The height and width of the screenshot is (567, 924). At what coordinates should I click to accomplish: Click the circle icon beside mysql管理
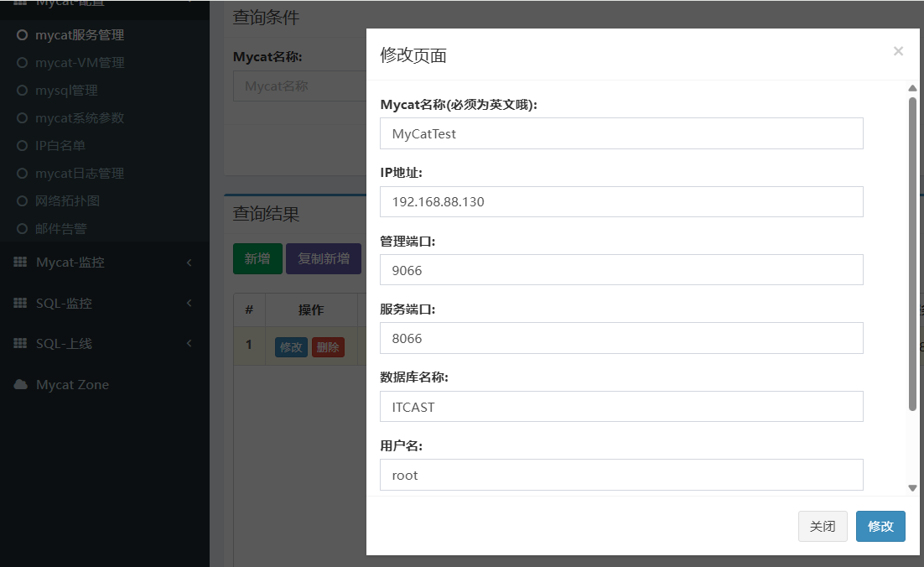point(22,91)
